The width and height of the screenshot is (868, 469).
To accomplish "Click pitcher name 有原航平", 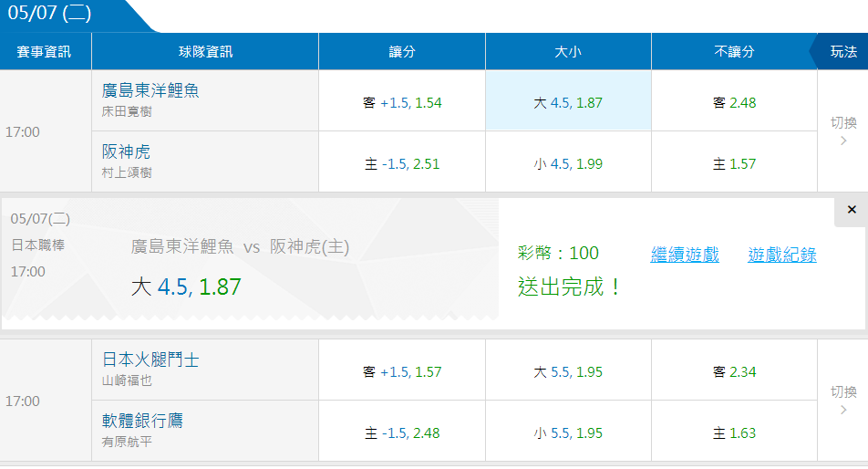I will coord(127,442).
